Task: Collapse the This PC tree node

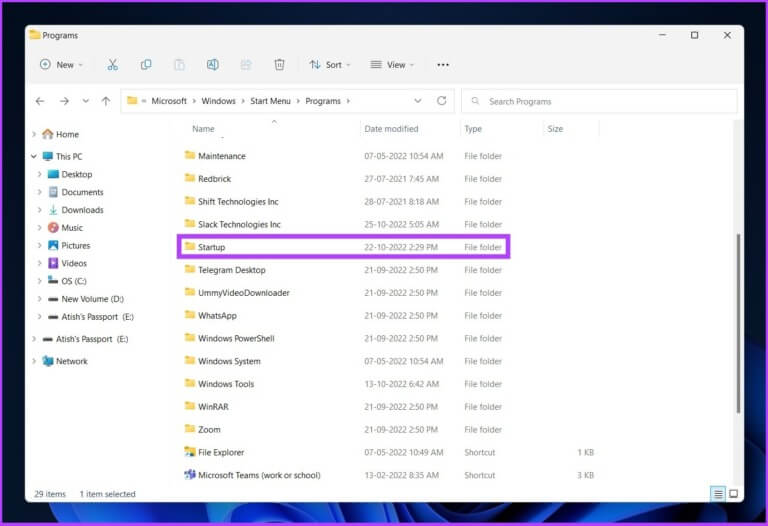Action: click(x=34, y=156)
